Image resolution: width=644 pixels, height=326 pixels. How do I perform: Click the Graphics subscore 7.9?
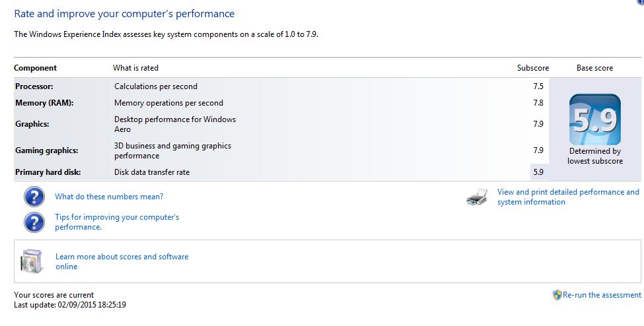click(538, 124)
